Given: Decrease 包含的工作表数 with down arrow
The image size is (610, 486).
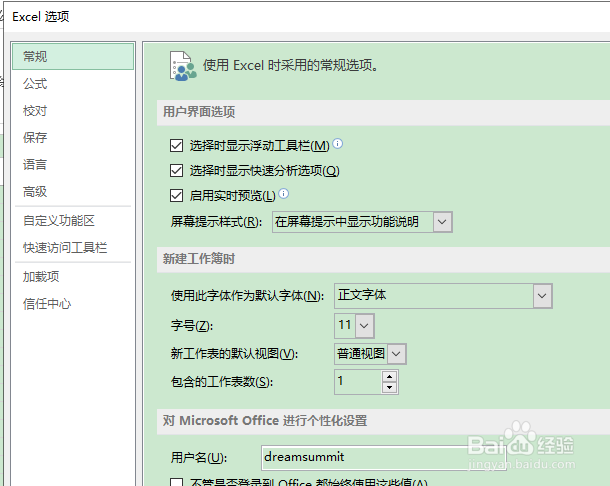Looking at the screenshot, I should tap(389, 388).
